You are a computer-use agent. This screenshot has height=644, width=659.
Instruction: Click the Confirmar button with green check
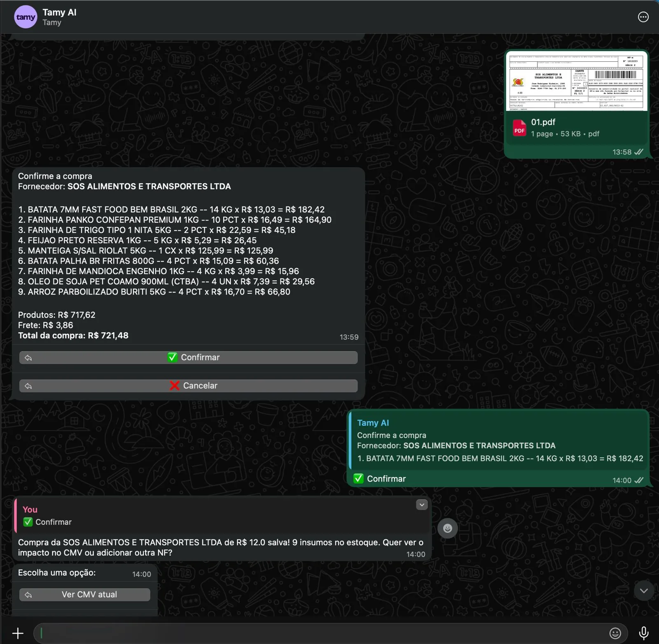click(x=188, y=358)
